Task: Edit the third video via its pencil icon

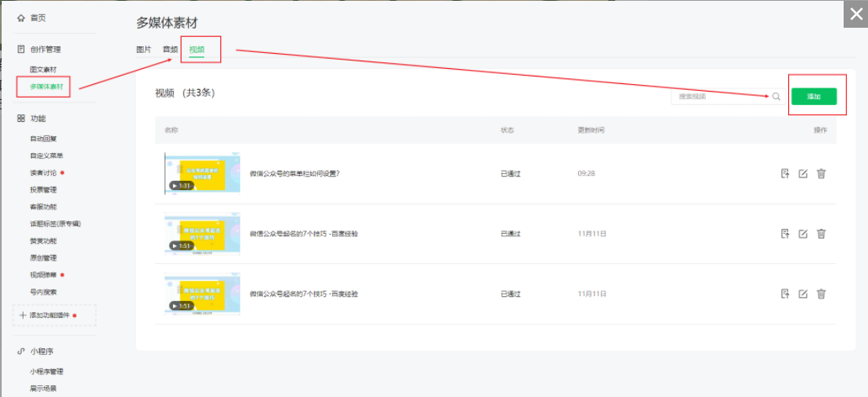Action: pos(802,294)
